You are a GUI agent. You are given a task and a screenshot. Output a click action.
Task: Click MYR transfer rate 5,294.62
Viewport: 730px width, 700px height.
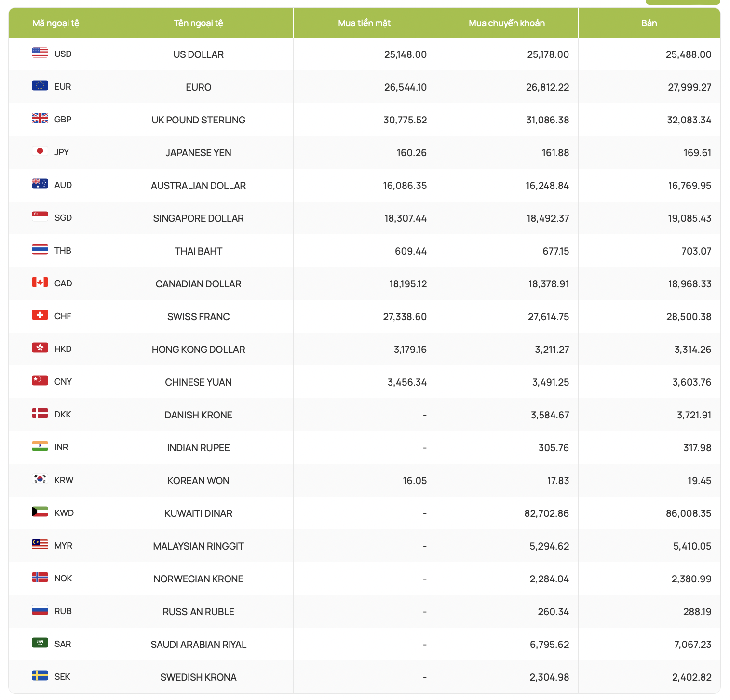[549, 546]
